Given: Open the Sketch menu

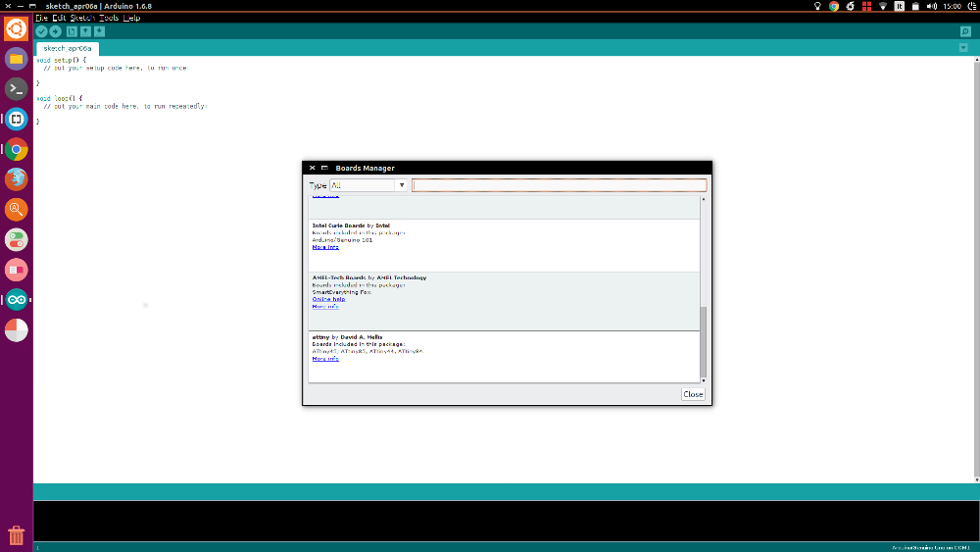Looking at the screenshot, I should [x=82, y=18].
